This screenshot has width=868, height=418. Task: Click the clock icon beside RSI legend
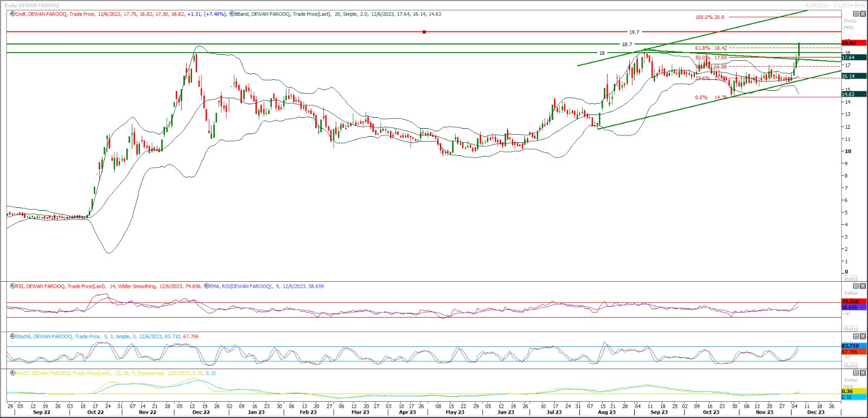tap(12, 286)
